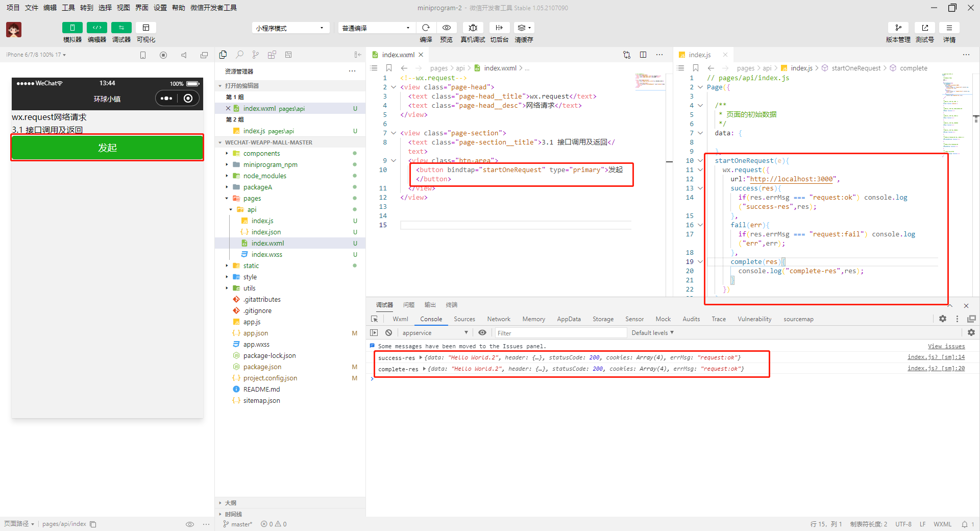Open version management icon

[898, 28]
